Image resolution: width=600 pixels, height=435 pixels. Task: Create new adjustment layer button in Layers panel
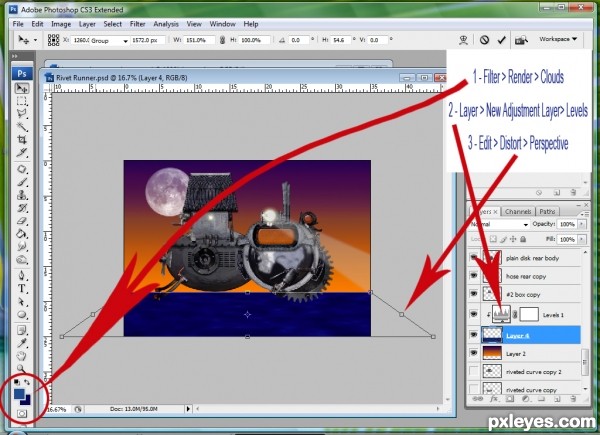point(525,399)
